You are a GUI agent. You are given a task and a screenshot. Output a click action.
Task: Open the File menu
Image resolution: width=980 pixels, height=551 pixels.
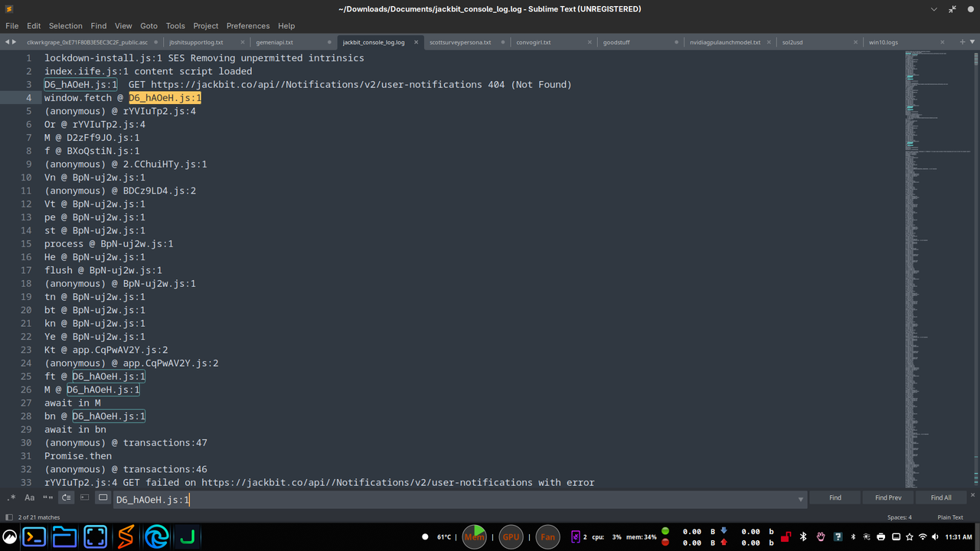point(12,26)
